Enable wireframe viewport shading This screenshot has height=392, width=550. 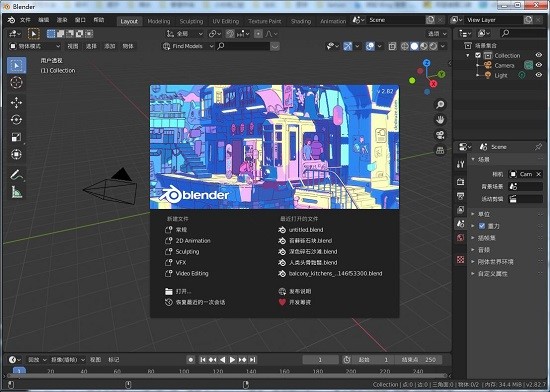click(x=404, y=46)
